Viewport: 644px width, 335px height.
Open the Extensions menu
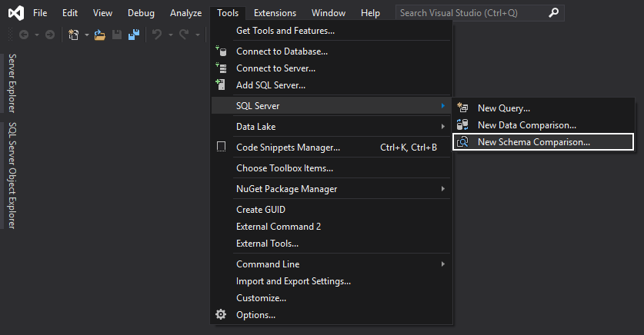click(x=275, y=13)
